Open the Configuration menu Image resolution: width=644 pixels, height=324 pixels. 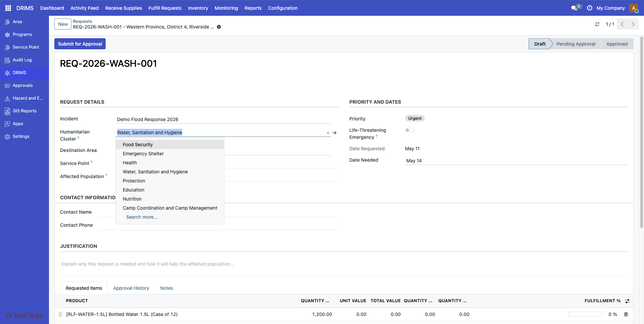pyautogui.click(x=283, y=8)
